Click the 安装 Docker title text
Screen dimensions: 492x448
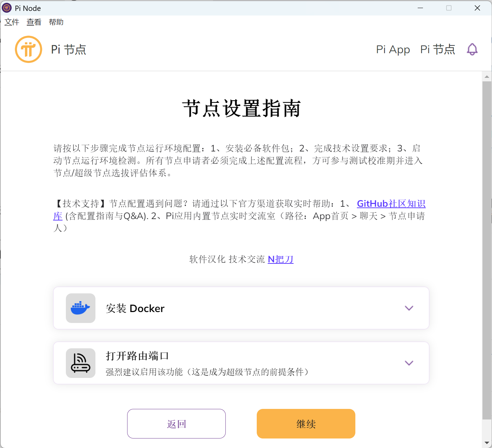pyautogui.click(x=135, y=309)
